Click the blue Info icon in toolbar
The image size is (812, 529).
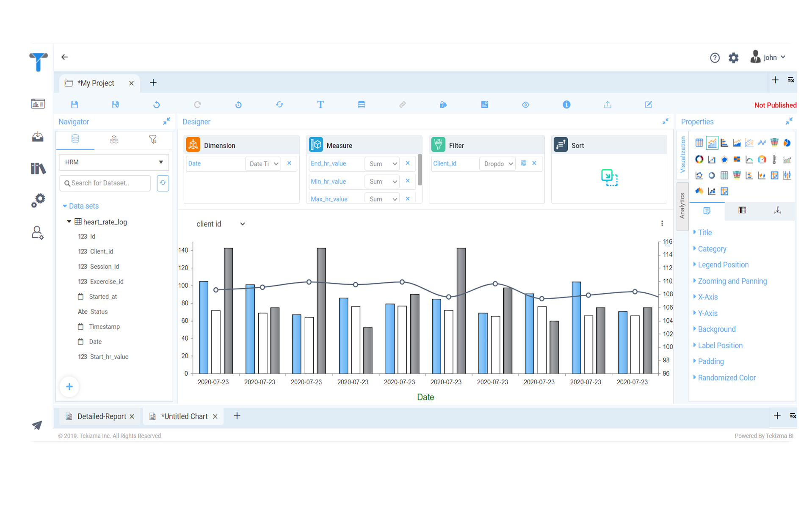tap(566, 105)
